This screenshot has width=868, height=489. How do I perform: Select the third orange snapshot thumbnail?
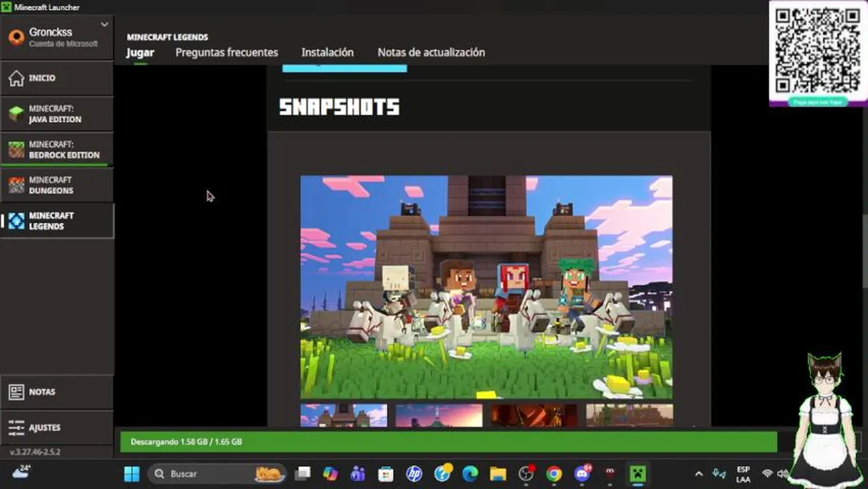click(535, 416)
